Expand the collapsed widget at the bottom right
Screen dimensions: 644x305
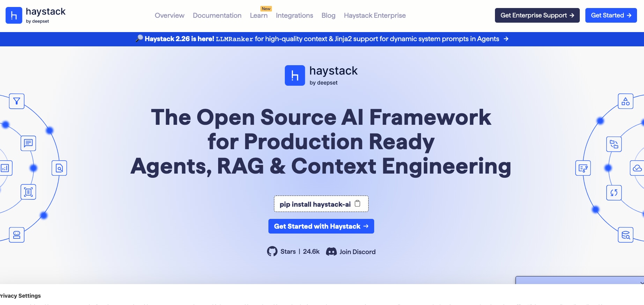[641, 282]
